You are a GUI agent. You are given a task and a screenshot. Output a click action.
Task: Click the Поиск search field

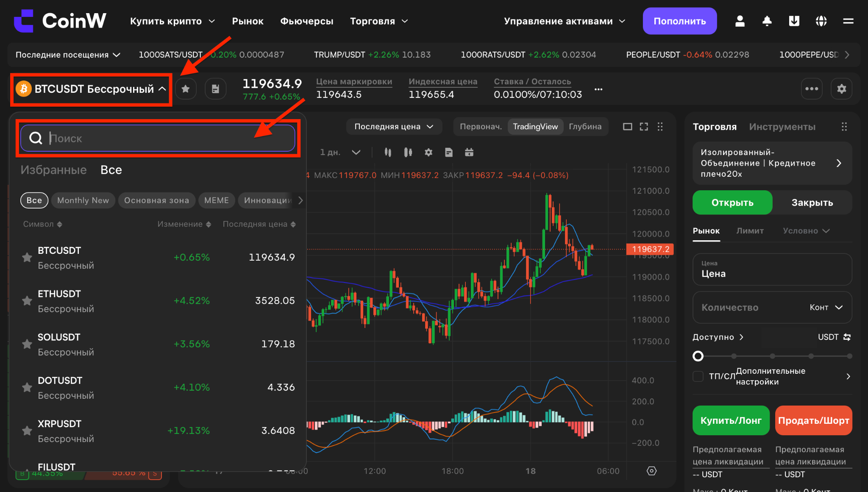158,138
